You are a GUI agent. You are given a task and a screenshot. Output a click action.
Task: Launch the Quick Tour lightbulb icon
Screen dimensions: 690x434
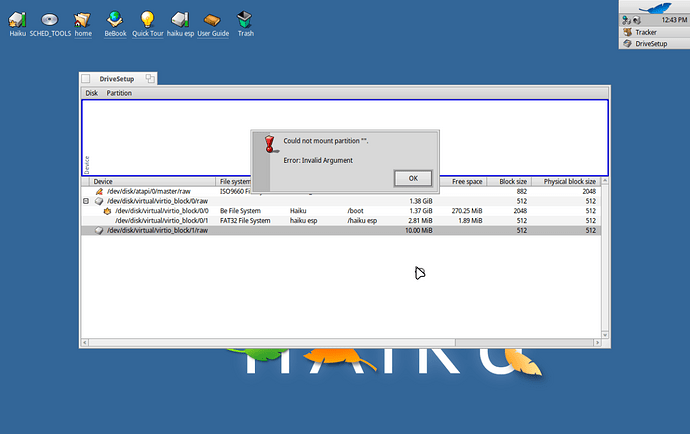coord(147,19)
